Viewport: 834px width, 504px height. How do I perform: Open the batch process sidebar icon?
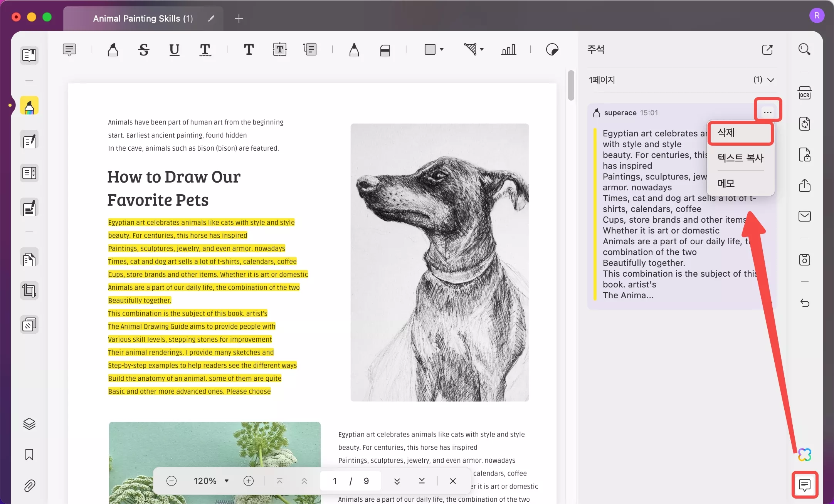click(x=29, y=325)
